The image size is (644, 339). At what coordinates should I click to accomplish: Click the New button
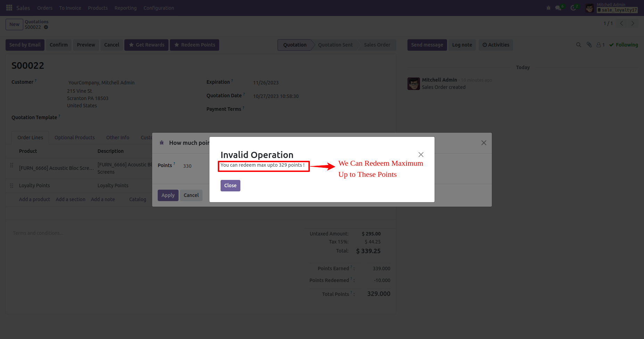point(14,24)
